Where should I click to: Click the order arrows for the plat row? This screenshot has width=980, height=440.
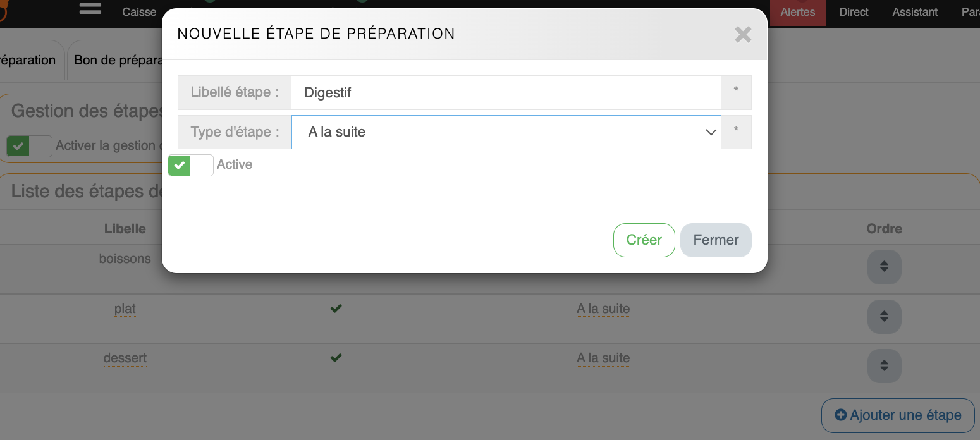pyautogui.click(x=884, y=316)
